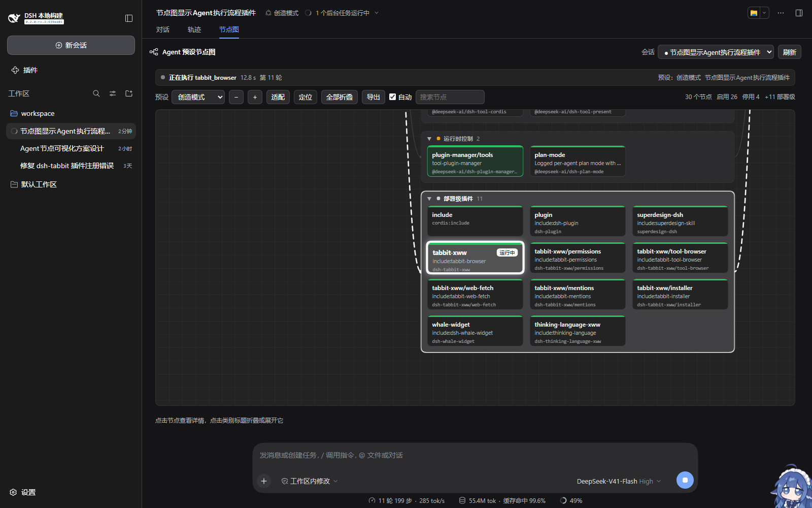Focus the 搜索节点 search field
Viewport: 812px width, 508px height.
[x=450, y=97]
